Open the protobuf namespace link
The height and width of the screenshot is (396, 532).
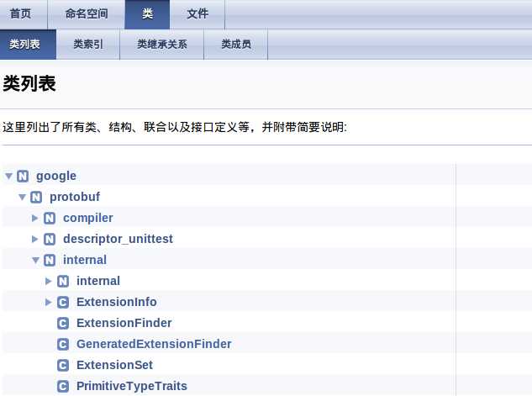pos(75,197)
